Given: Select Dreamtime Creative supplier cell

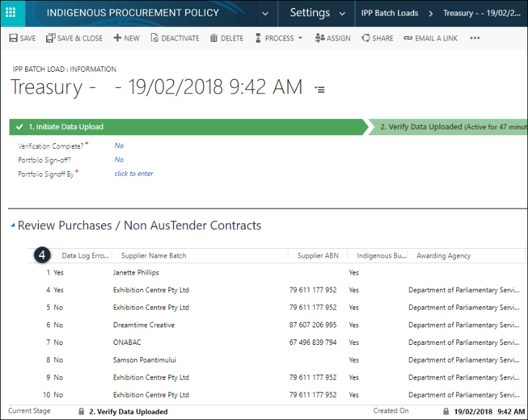Looking at the screenshot, I should (144, 325).
